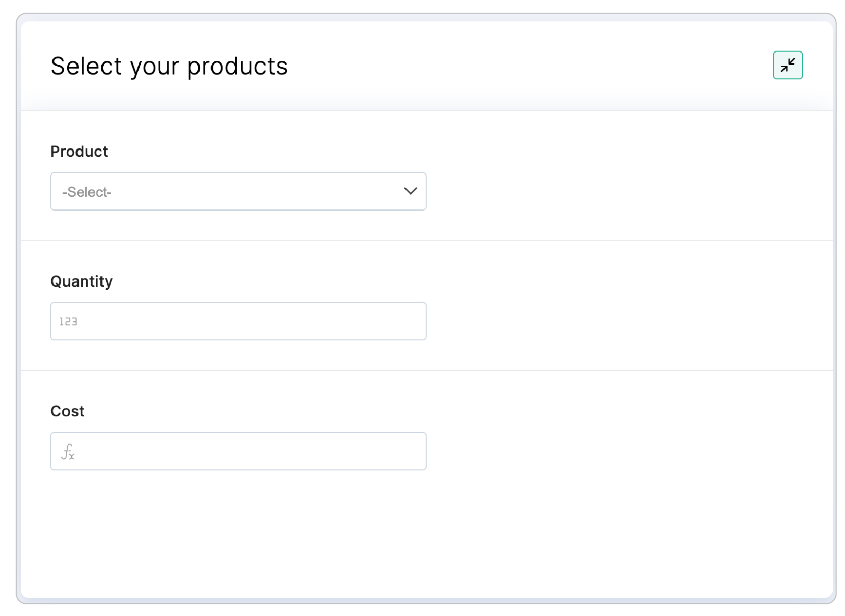The width and height of the screenshot is (845, 616).
Task: Click empty space right of Quantity field
Action: (x=609, y=321)
